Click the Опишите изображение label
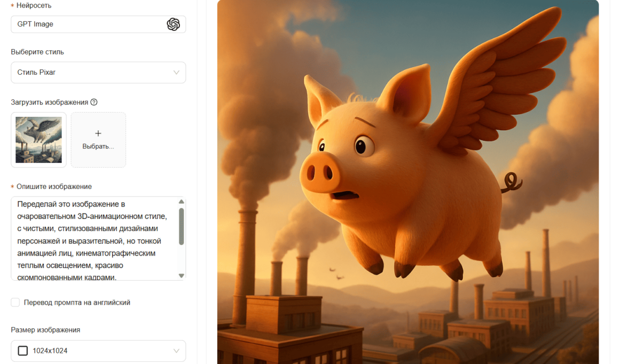This screenshot has width=628, height=364. click(x=54, y=187)
